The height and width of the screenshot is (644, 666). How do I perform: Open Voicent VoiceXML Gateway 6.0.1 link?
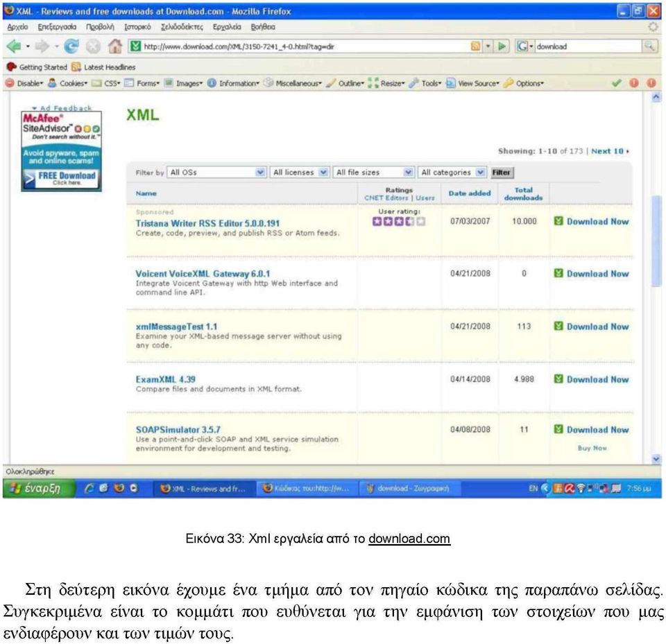pyautogui.click(x=203, y=274)
